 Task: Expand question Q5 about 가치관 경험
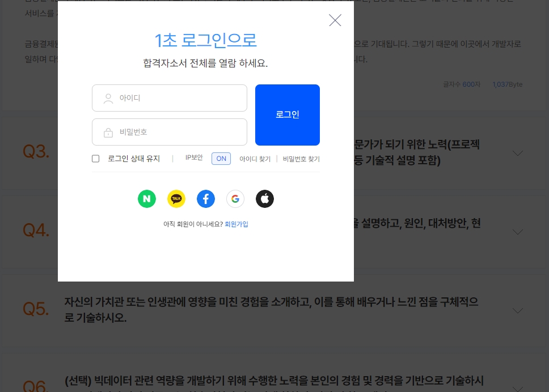point(517,310)
